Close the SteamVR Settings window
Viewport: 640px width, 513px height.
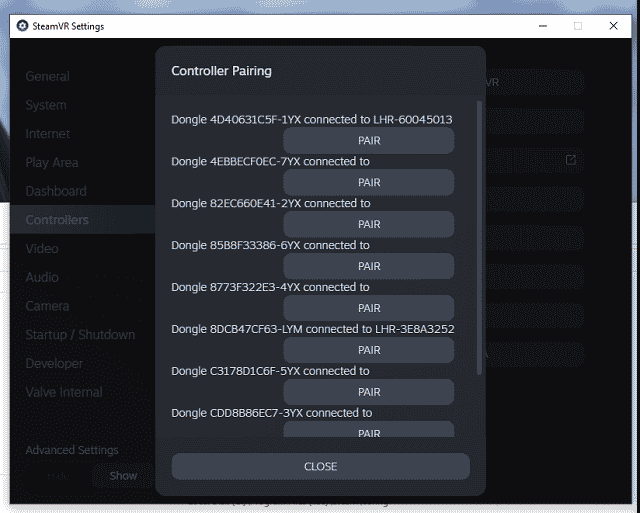point(613,26)
